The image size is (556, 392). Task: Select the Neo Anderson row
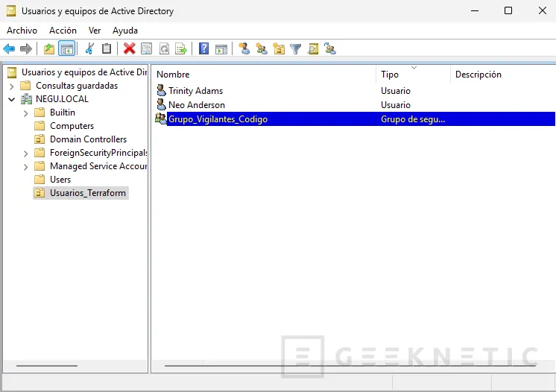pyautogui.click(x=355, y=104)
